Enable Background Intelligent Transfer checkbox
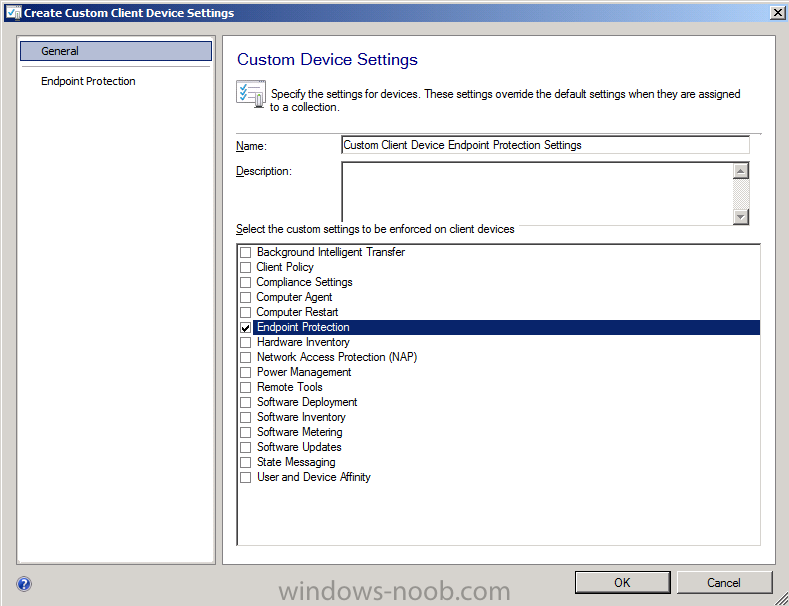The width and height of the screenshot is (789, 606). tap(245, 252)
